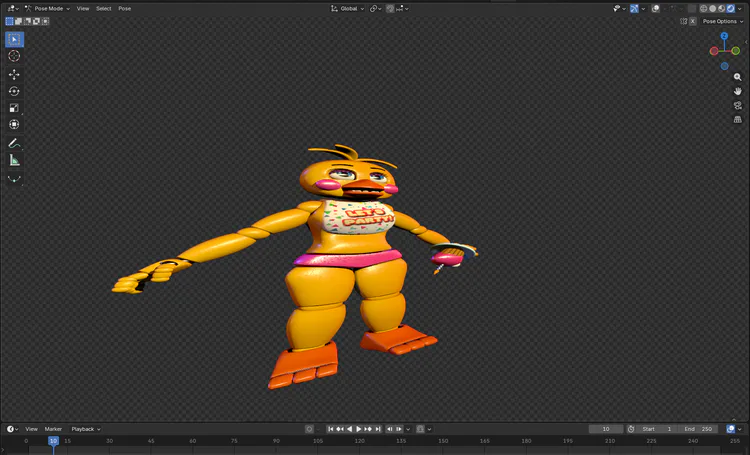Toggle use preview range clock icon
The height and width of the screenshot is (455, 750).
[x=631, y=429]
